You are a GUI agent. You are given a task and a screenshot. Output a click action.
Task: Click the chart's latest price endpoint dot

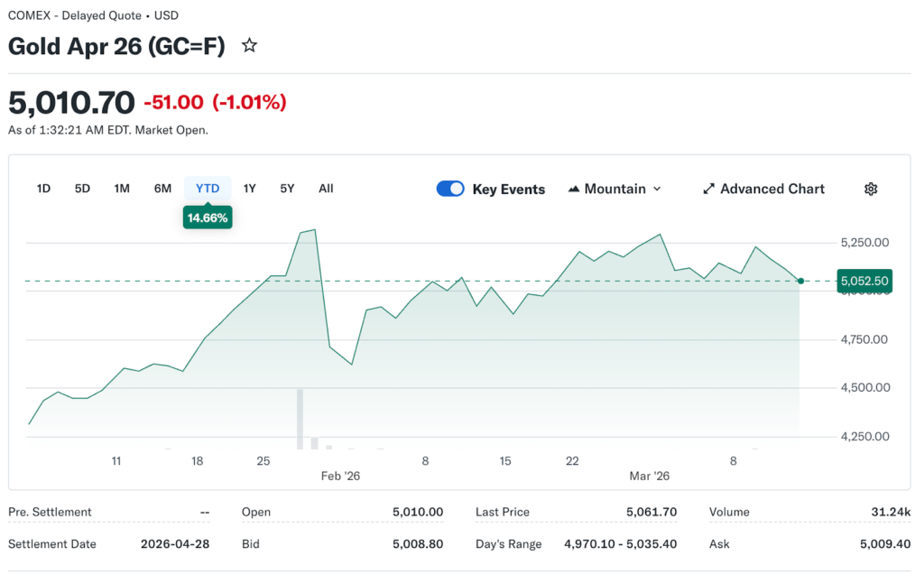pyautogui.click(x=801, y=281)
